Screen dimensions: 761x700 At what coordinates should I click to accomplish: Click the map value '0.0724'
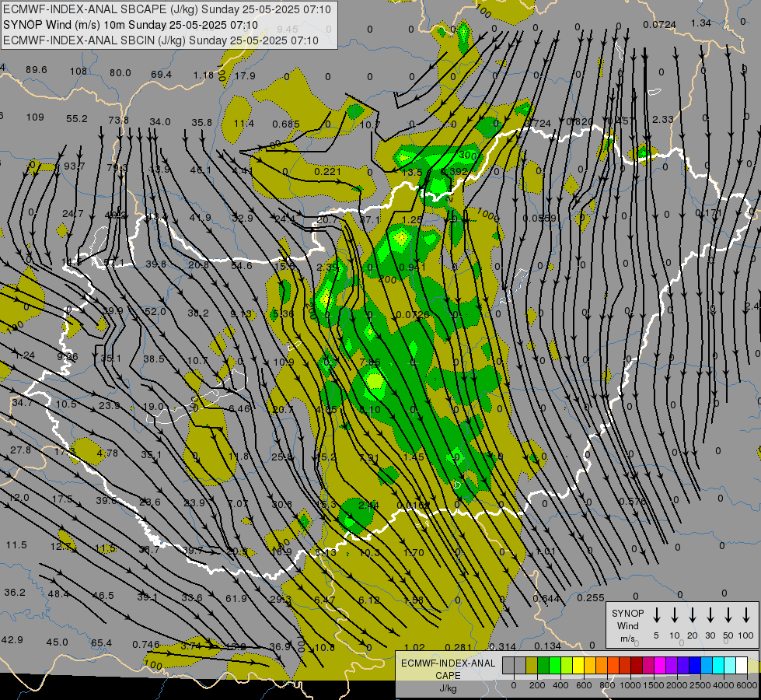pos(659,24)
